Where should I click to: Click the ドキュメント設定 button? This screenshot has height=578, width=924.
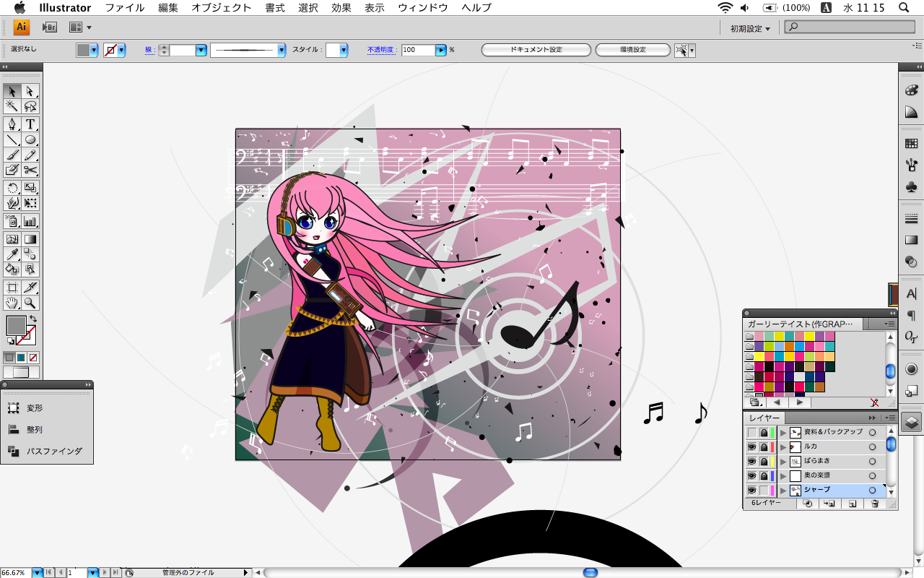536,50
